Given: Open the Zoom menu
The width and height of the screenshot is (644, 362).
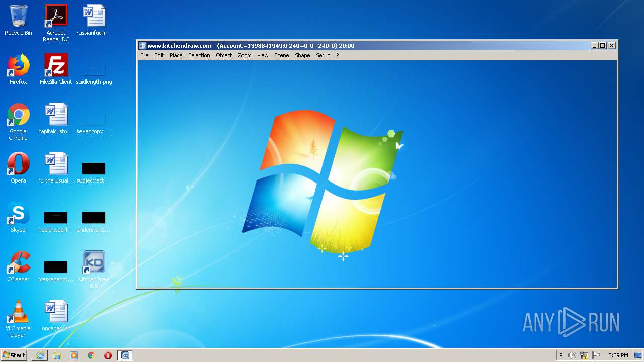Looking at the screenshot, I should point(245,55).
